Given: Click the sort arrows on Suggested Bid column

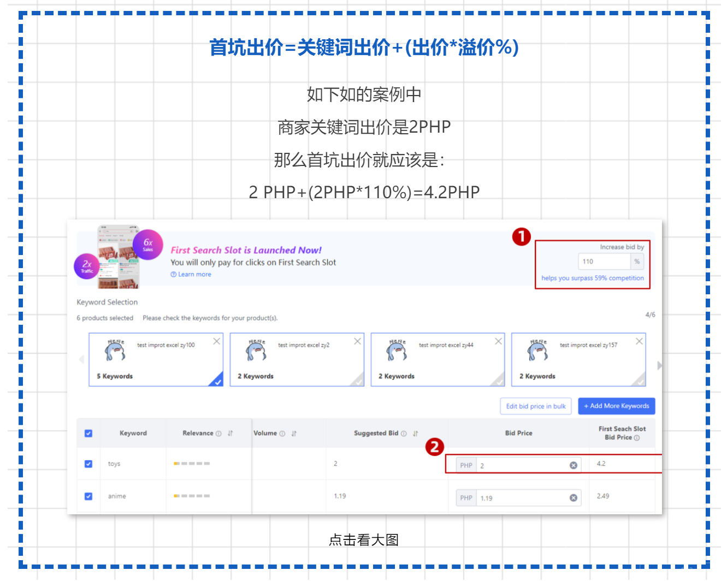Looking at the screenshot, I should [x=416, y=433].
